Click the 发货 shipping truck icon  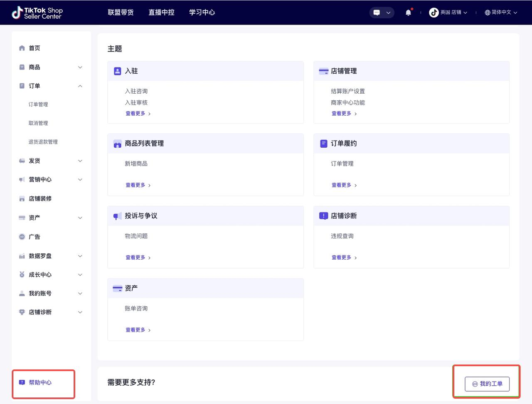(22, 161)
